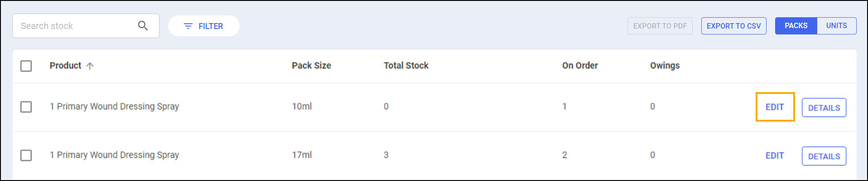Check the 17ml Wound Dressing Spray row

click(26, 156)
